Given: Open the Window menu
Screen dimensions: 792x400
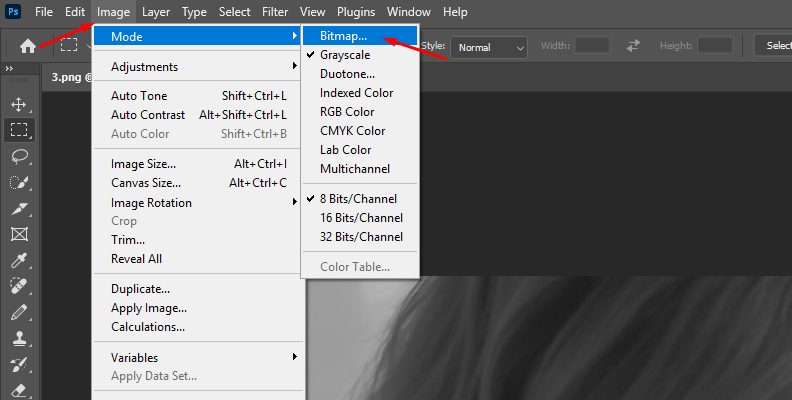Looking at the screenshot, I should tap(409, 12).
